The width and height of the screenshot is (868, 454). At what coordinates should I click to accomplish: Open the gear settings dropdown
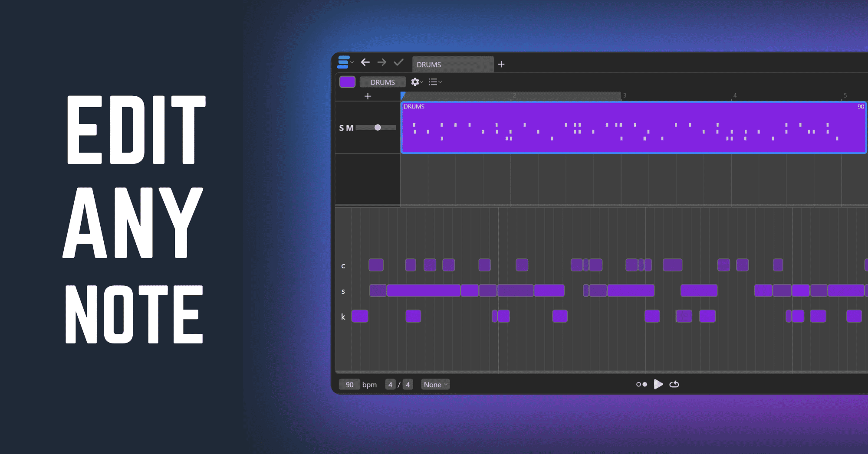[x=416, y=82]
